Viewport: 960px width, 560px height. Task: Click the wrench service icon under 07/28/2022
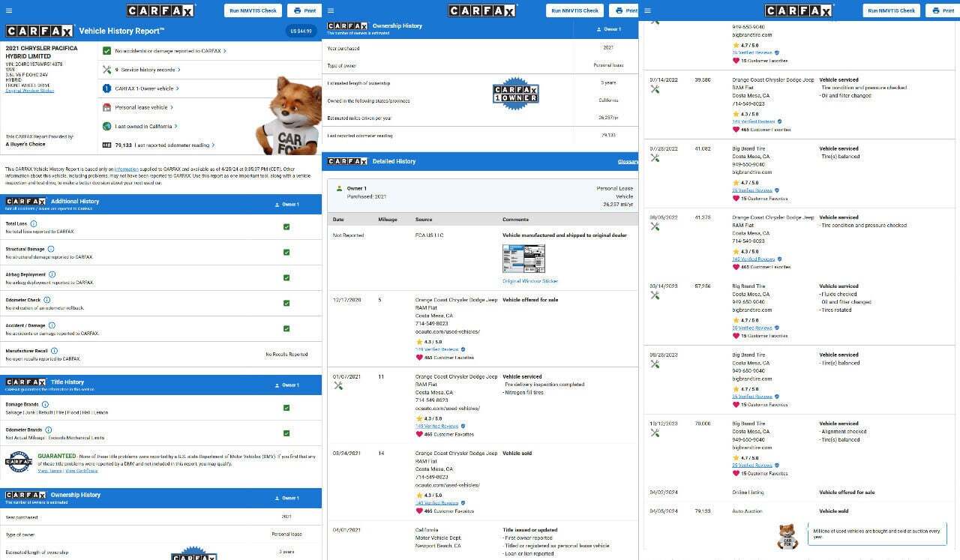point(655,158)
